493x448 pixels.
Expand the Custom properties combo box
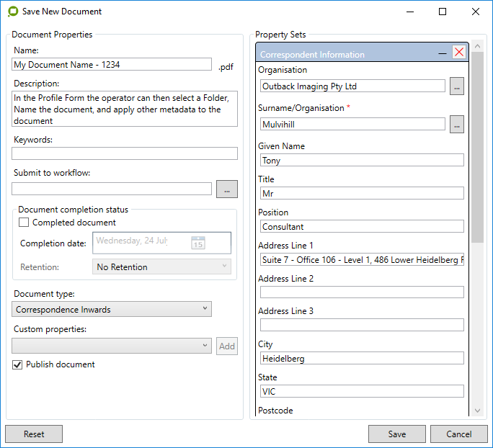tap(112, 346)
